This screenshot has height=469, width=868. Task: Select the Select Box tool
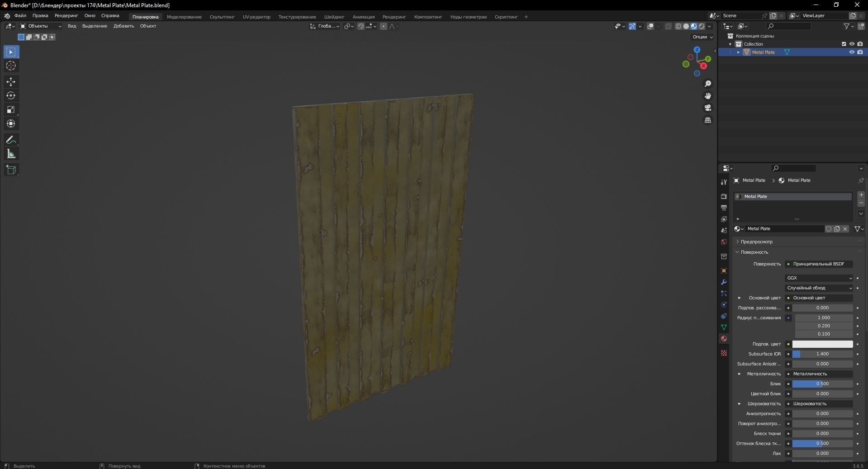11,52
